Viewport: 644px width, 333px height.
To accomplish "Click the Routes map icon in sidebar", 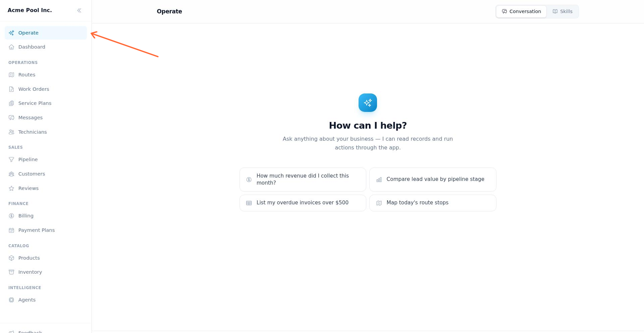I will click(x=11, y=75).
